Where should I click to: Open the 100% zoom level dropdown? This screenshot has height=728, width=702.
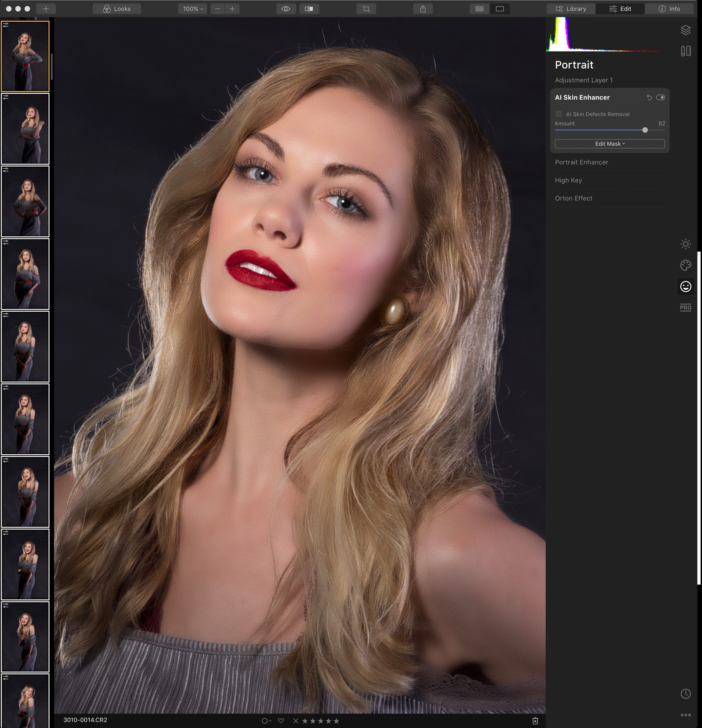193,9
